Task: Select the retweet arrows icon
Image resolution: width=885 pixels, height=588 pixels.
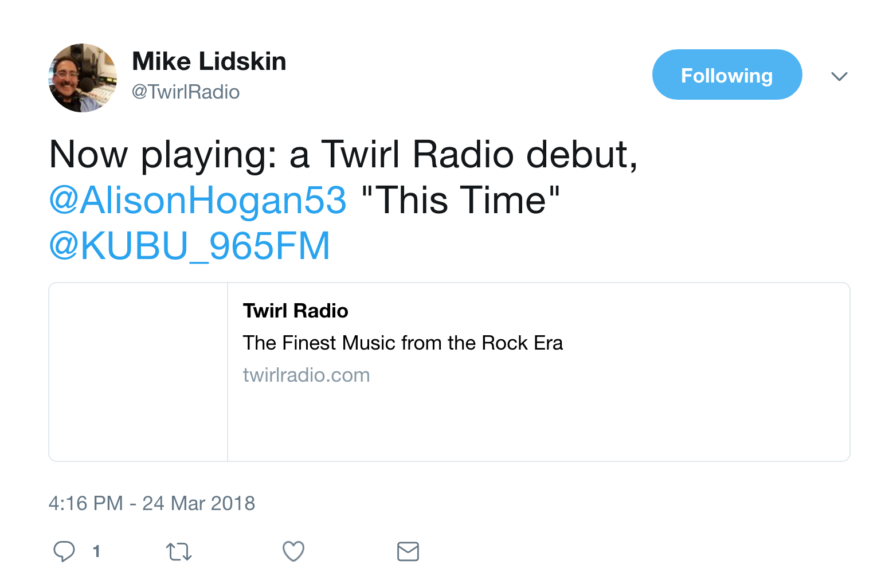Action: coord(178,551)
